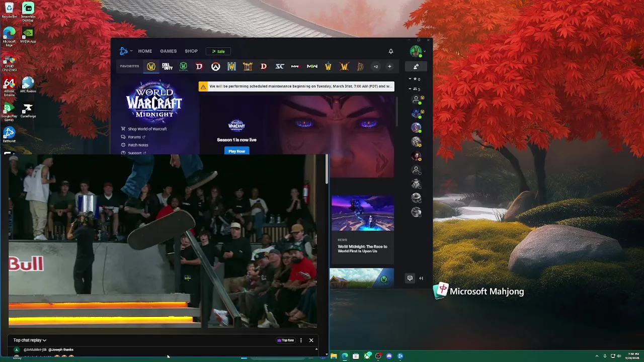Close the chat replay panel

point(311,340)
